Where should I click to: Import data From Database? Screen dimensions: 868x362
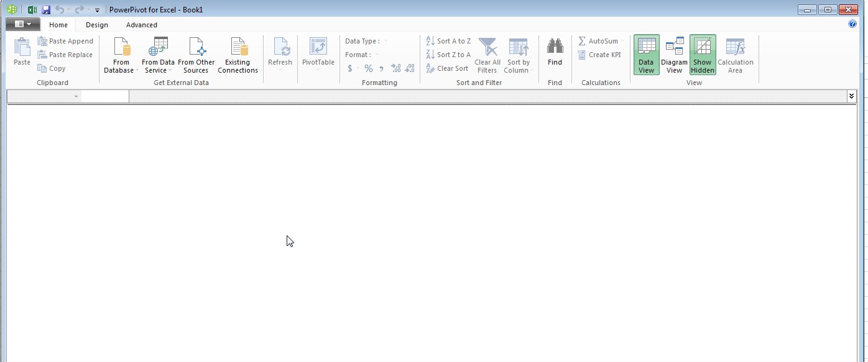tap(121, 55)
